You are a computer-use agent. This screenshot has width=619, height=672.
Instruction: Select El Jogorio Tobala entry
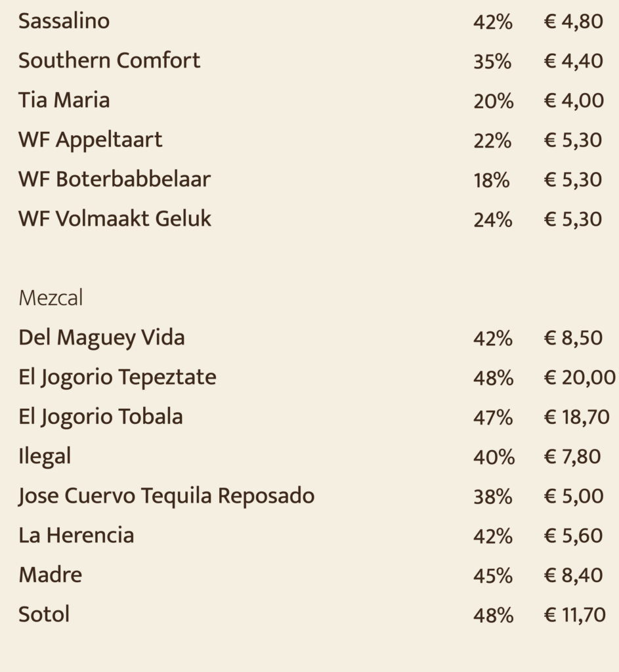pos(100,417)
